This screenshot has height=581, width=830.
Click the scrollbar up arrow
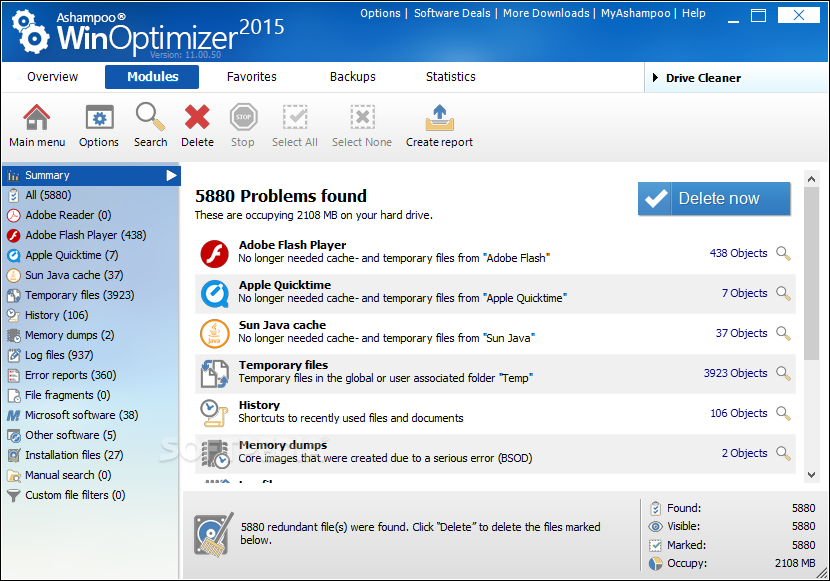[x=811, y=179]
